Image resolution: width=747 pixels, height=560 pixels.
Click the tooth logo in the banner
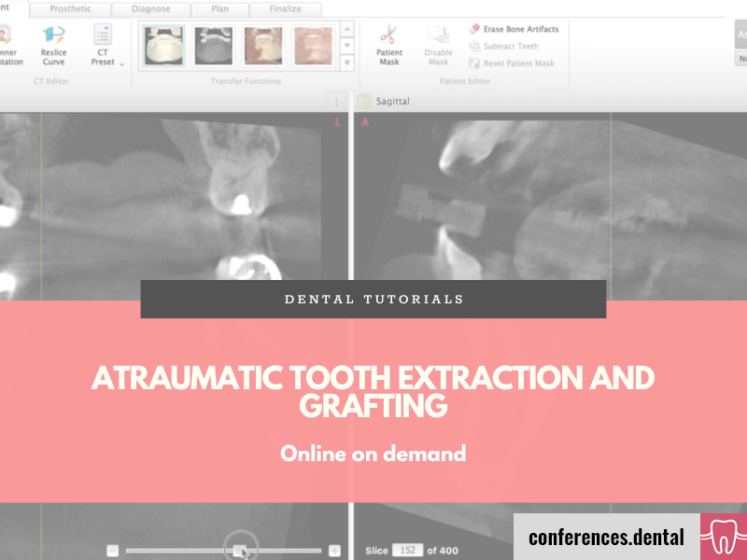pyautogui.click(x=722, y=536)
